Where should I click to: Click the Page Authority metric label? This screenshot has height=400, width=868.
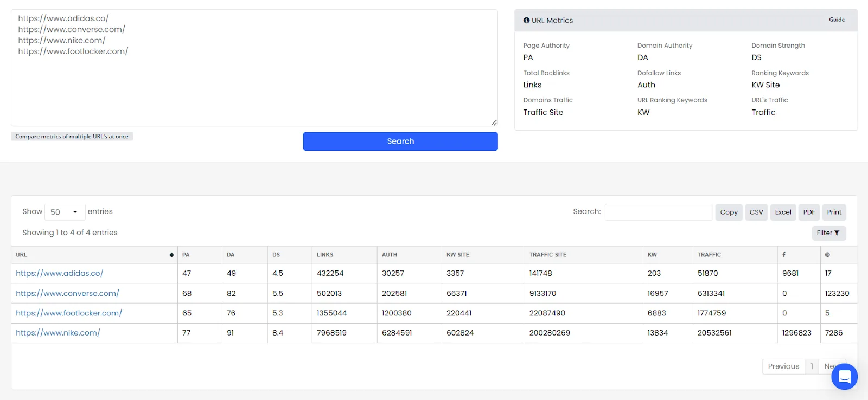coord(546,46)
